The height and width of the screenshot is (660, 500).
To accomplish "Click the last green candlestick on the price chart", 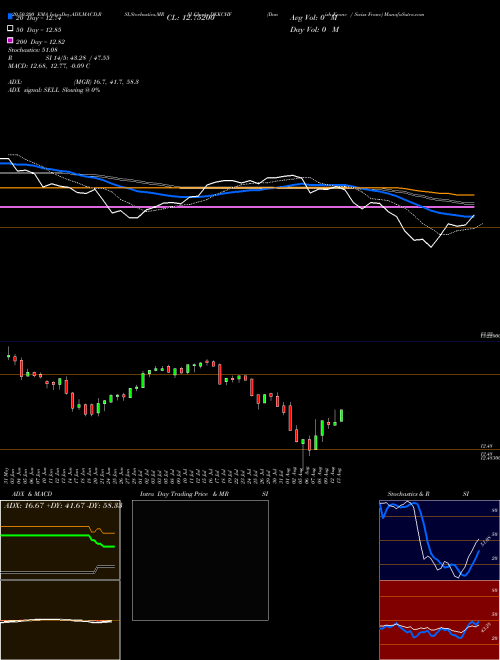I will coord(342,415).
